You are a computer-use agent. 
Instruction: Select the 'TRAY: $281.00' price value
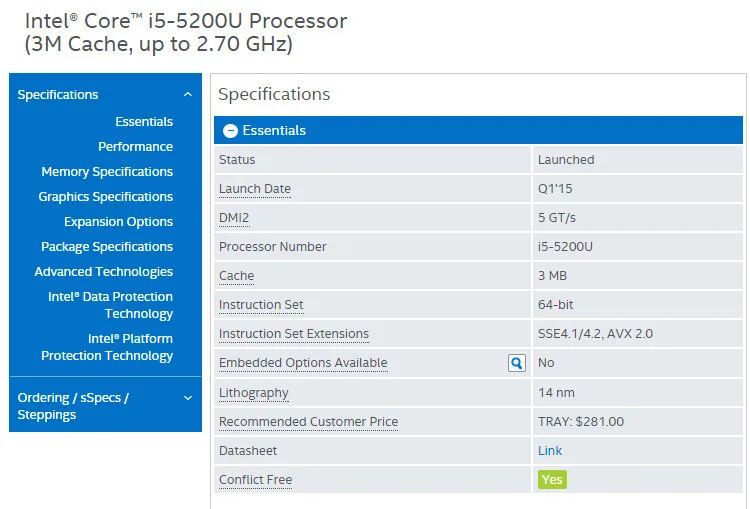(x=581, y=422)
